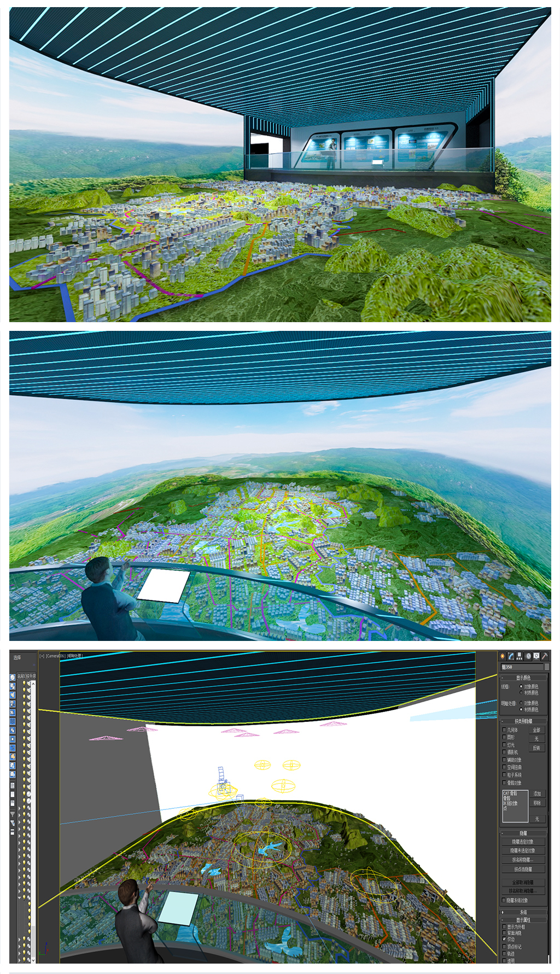Open the Hierarchy command panel tab

point(520,656)
